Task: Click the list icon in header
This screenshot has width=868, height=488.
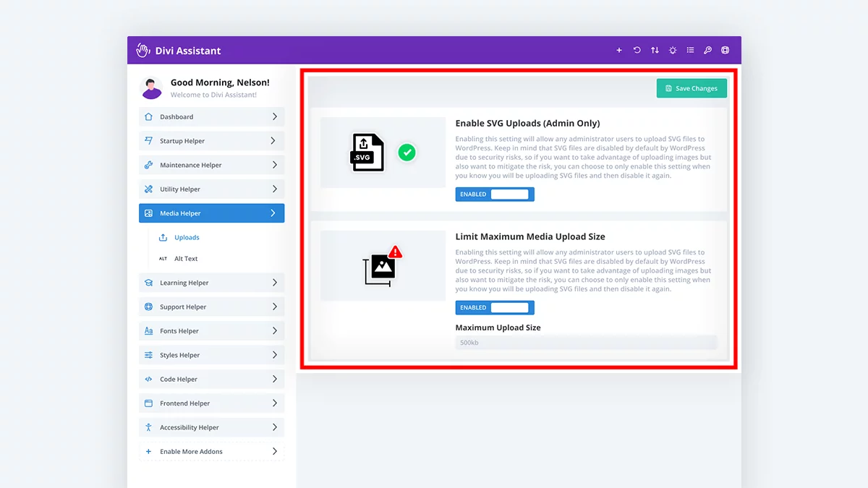Action: tap(690, 51)
